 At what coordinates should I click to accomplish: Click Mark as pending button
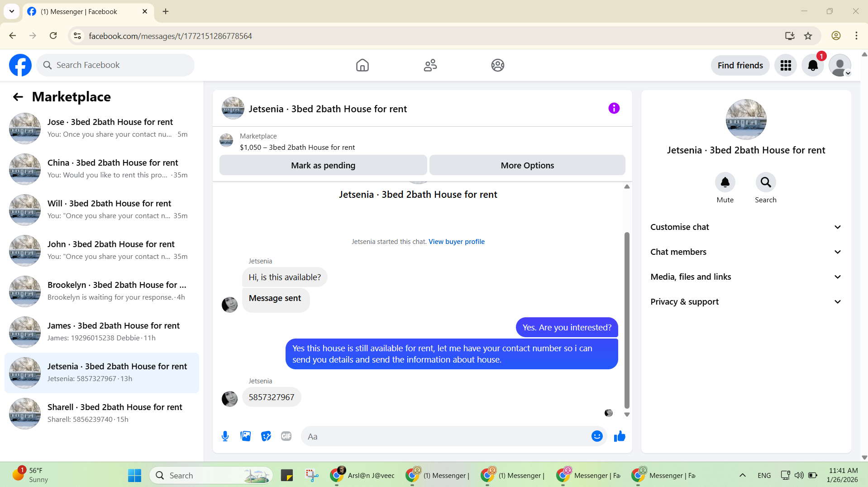tap(323, 165)
